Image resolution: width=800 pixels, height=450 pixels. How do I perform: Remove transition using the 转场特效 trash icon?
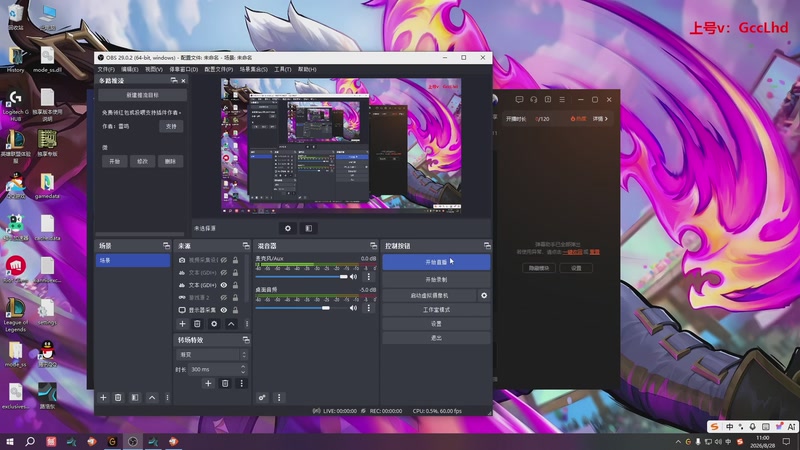[225, 383]
